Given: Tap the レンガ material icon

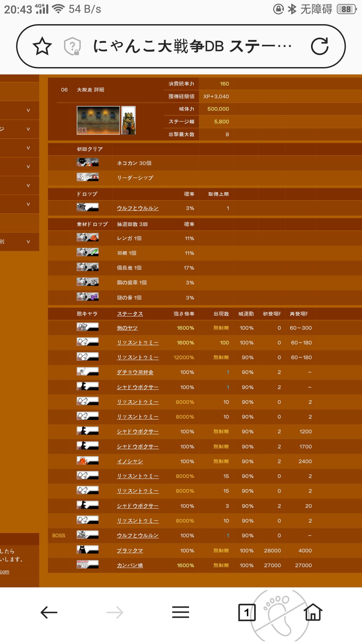Looking at the screenshot, I should click(x=87, y=238).
